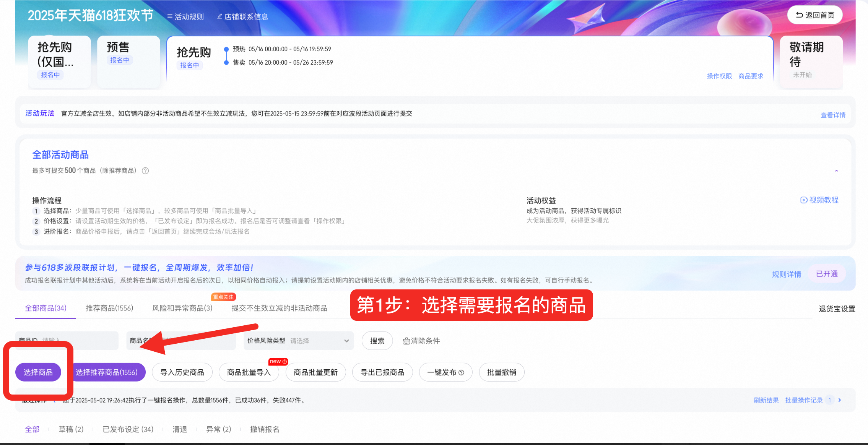Open 价格风险类型 dropdown
Viewport: 868px width, 445px height.
tap(299, 341)
